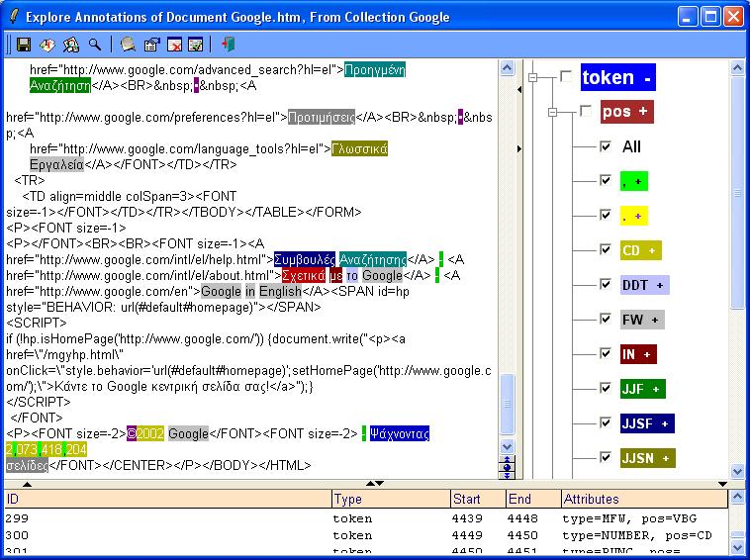Viewport: 750px width, 560px height.
Task: Click the Save floppy disk icon
Action: click(24, 45)
